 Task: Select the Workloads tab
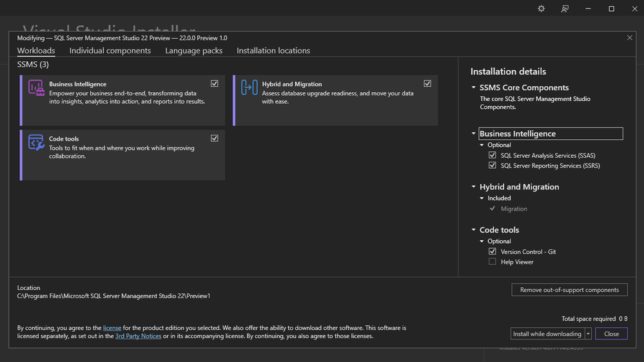click(36, 50)
